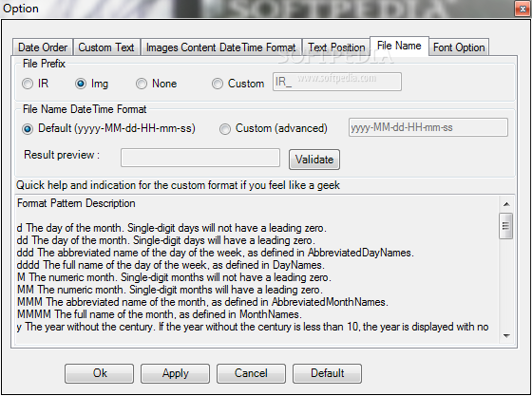This screenshot has height=396, width=532.
Task: Click the line 'MMM The abbreviated name of the month'
Action: 202,302
